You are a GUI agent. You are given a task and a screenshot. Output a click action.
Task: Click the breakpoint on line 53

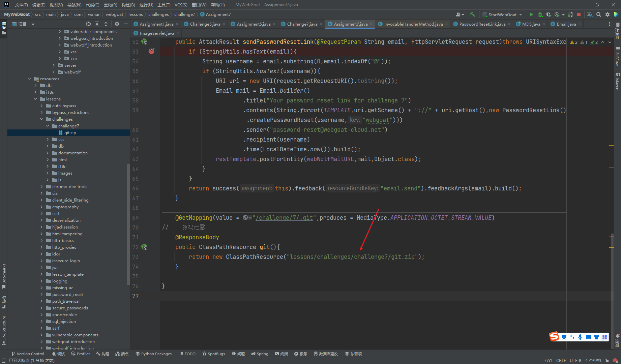(x=151, y=51)
